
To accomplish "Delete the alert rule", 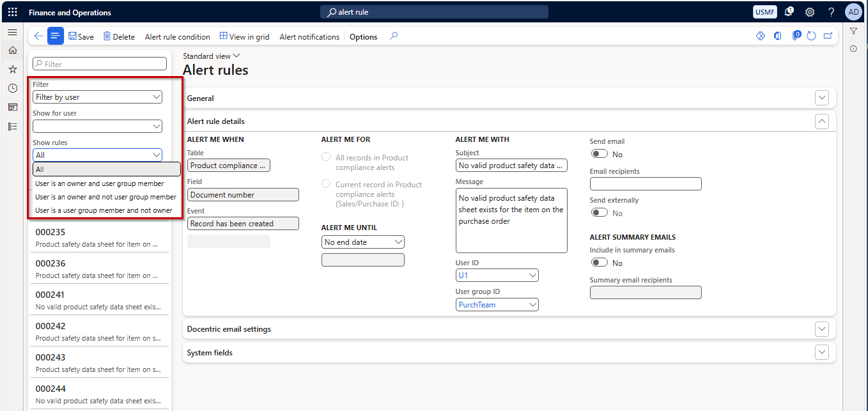I will [x=119, y=36].
